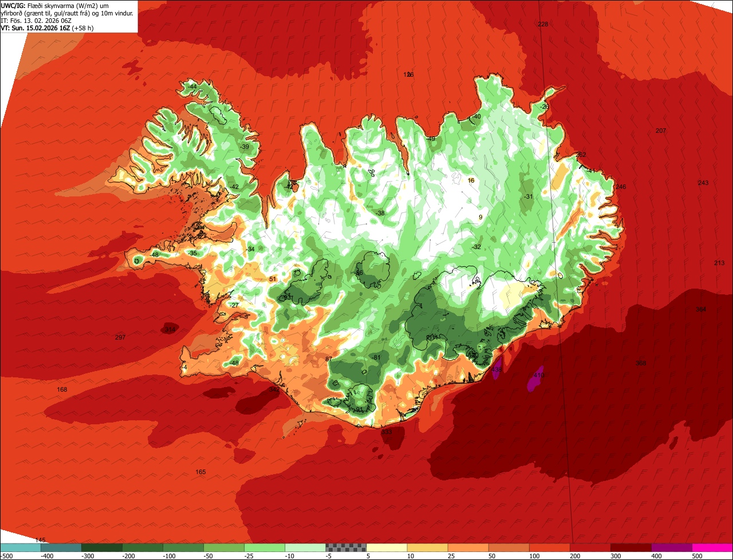Click the '145' value above the legend
The width and height of the screenshot is (733, 560).
(40, 541)
